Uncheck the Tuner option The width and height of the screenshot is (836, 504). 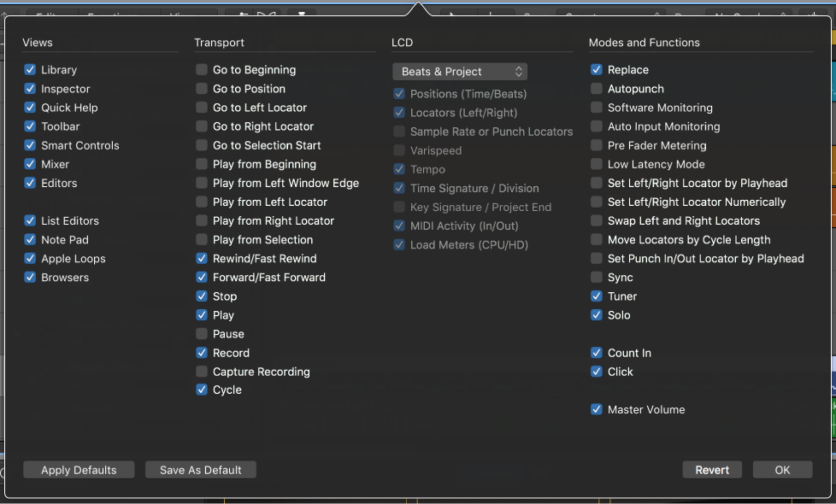(x=596, y=296)
